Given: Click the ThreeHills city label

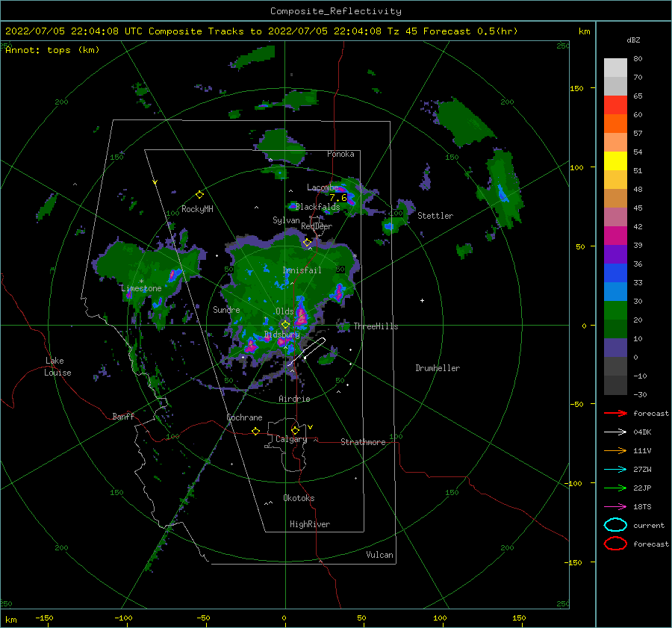Looking at the screenshot, I should (376, 326).
